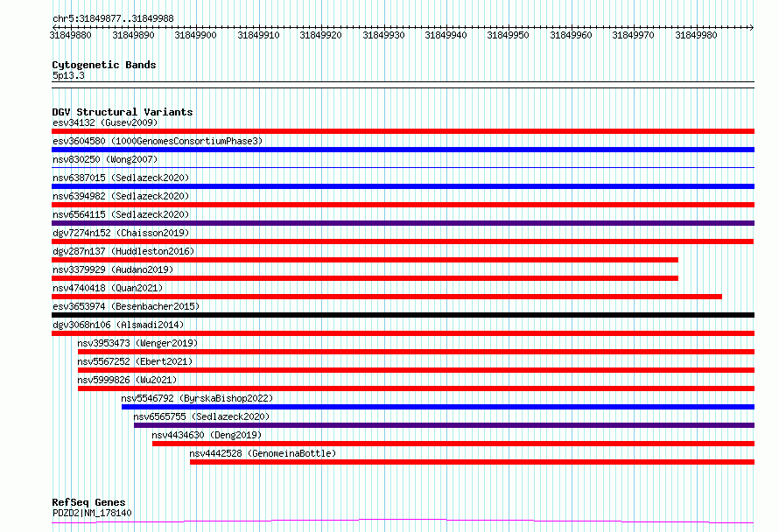779x532 pixels.
Task: Select the purple nsv6564115 variant bar
Action: pos(403,223)
